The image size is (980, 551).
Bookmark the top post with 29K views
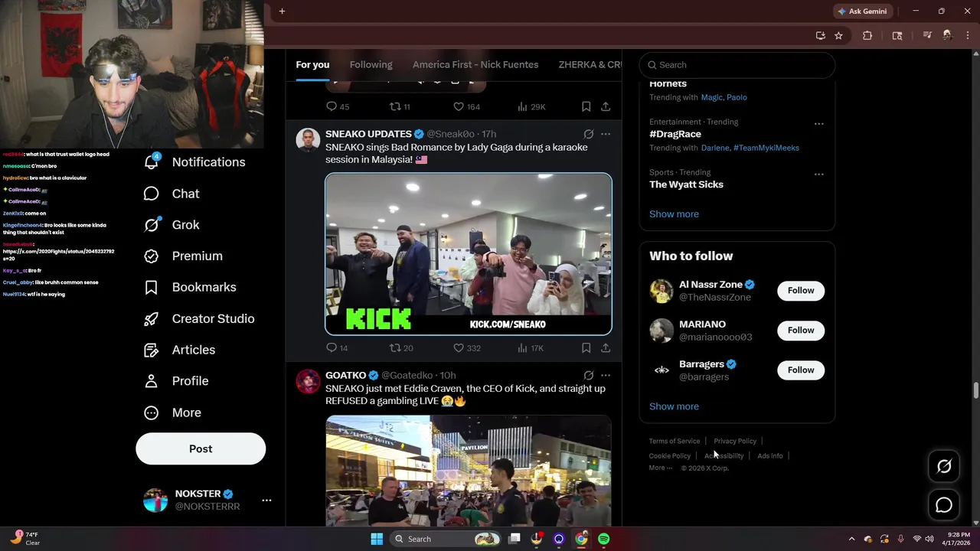(x=586, y=106)
